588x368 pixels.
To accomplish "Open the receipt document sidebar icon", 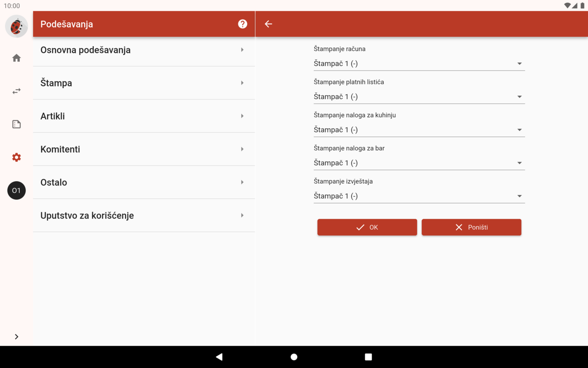I will [x=17, y=124].
